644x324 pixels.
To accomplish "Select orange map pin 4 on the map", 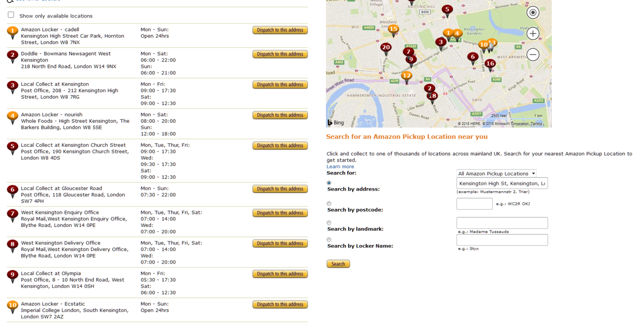I will click(457, 35).
